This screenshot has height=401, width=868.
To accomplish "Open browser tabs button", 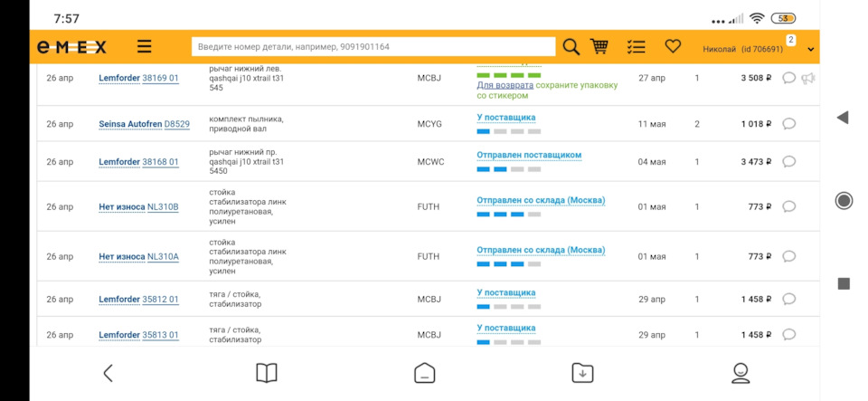I will pos(424,373).
